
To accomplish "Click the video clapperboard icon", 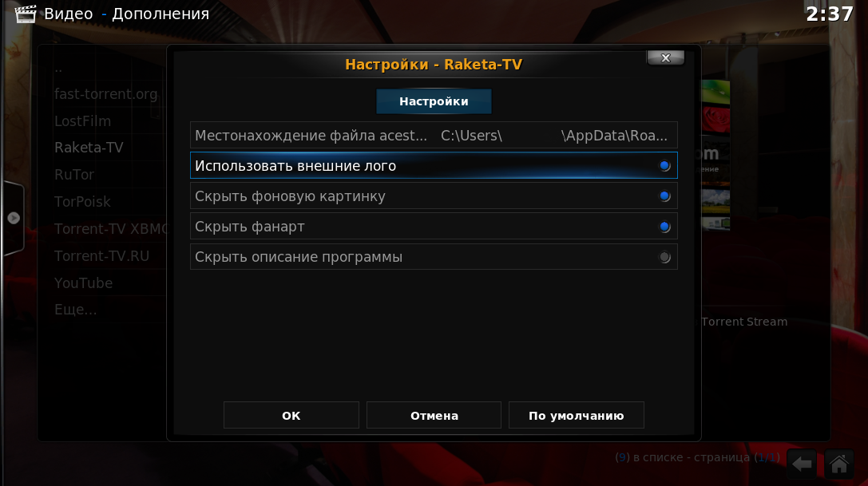I will click(25, 14).
